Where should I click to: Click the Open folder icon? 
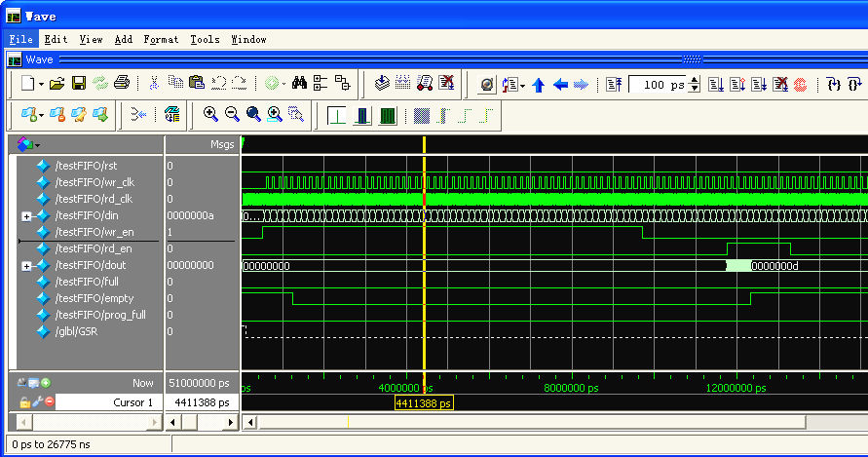[x=57, y=84]
